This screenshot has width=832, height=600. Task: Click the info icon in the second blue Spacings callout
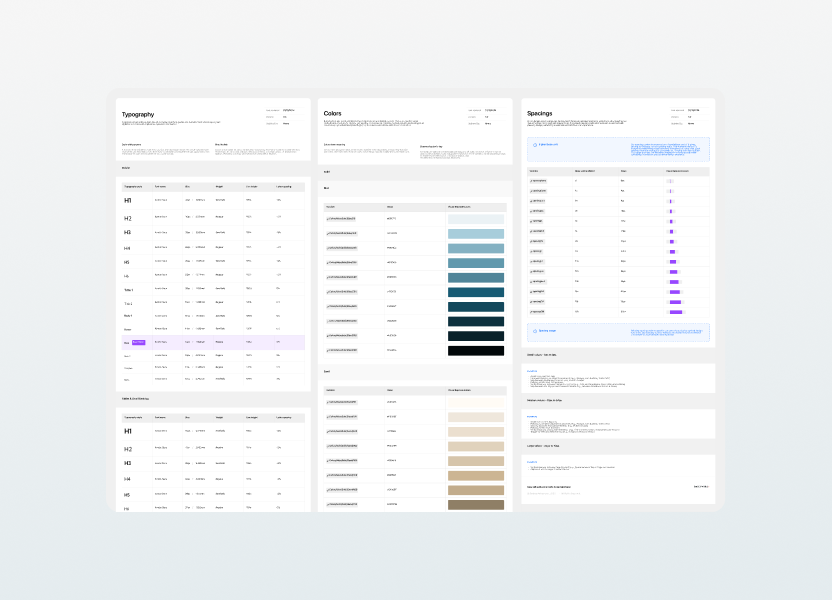[x=535, y=331]
